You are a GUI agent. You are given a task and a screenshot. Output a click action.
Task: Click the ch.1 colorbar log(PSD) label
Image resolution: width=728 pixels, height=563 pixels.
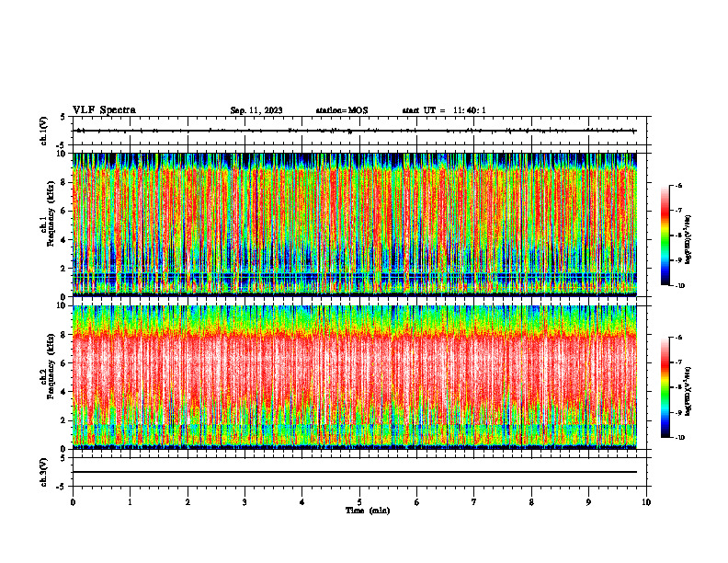688,239
